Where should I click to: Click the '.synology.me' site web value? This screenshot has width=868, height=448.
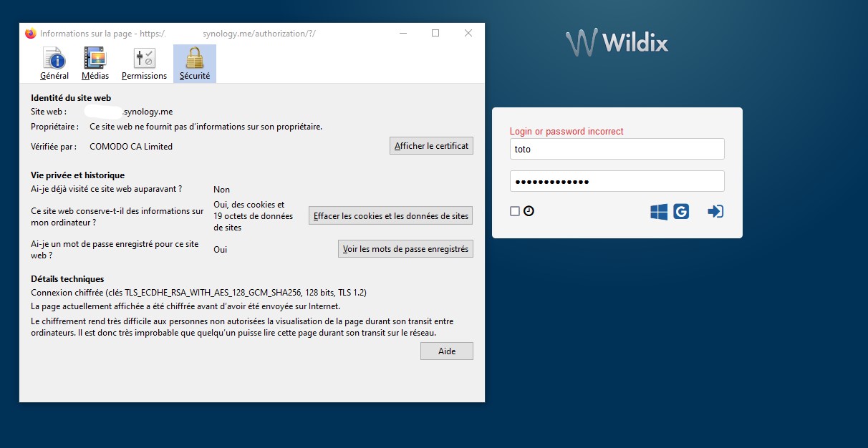click(147, 112)
